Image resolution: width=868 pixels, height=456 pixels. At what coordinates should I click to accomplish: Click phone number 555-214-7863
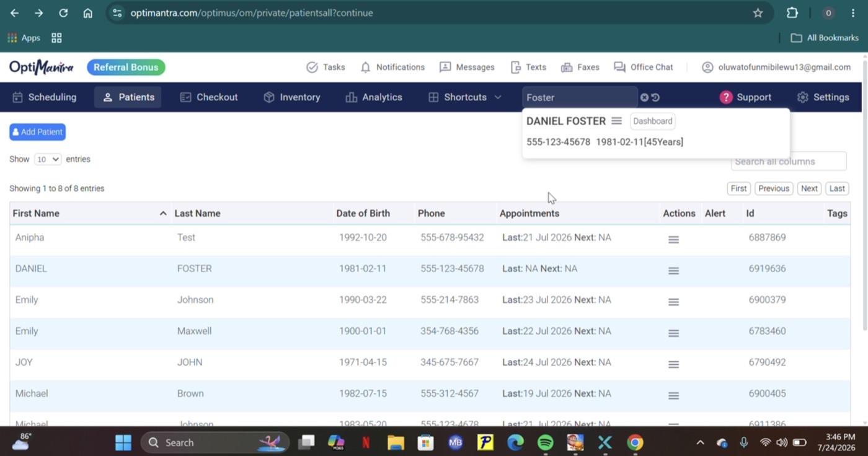pos(449,300)
